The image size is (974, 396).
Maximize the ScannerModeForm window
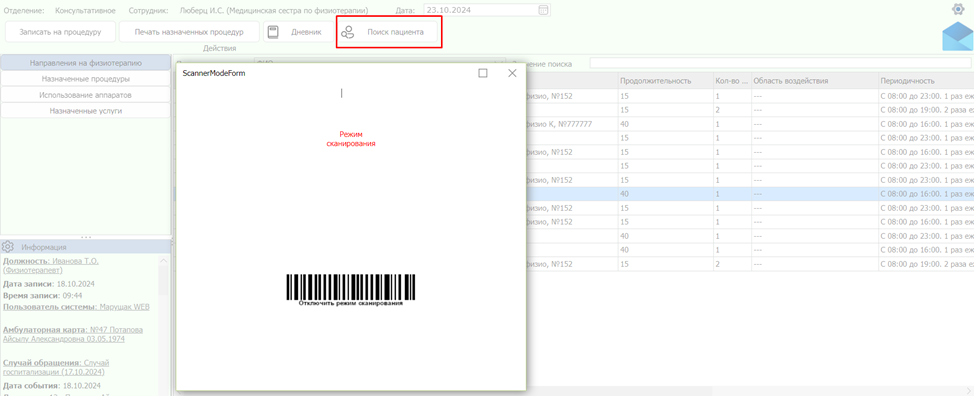pyautogui.click(x=483, y=73)
